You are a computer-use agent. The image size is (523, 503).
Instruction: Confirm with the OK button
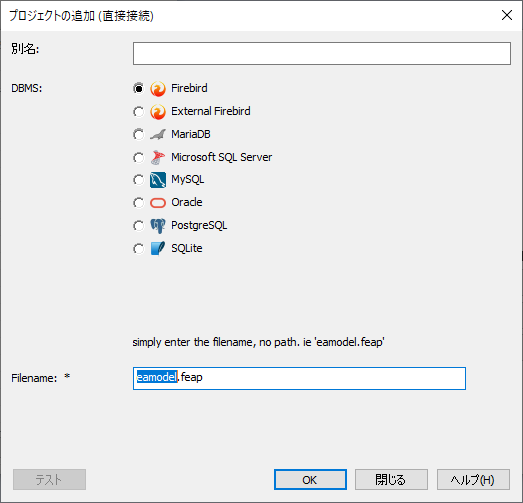coord(310,480)
